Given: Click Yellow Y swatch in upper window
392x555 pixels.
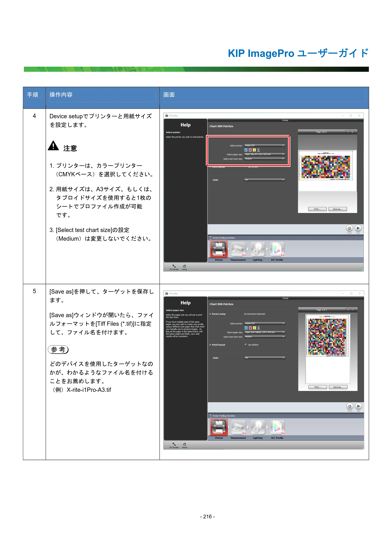Looking at the screenshot, I should 254,150.
